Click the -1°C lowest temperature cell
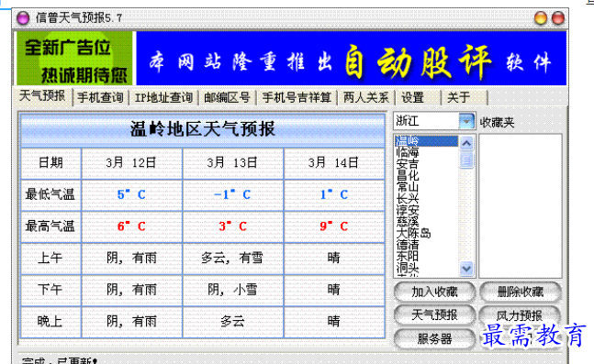Screen dimensions: 594x364 [232, 195]
